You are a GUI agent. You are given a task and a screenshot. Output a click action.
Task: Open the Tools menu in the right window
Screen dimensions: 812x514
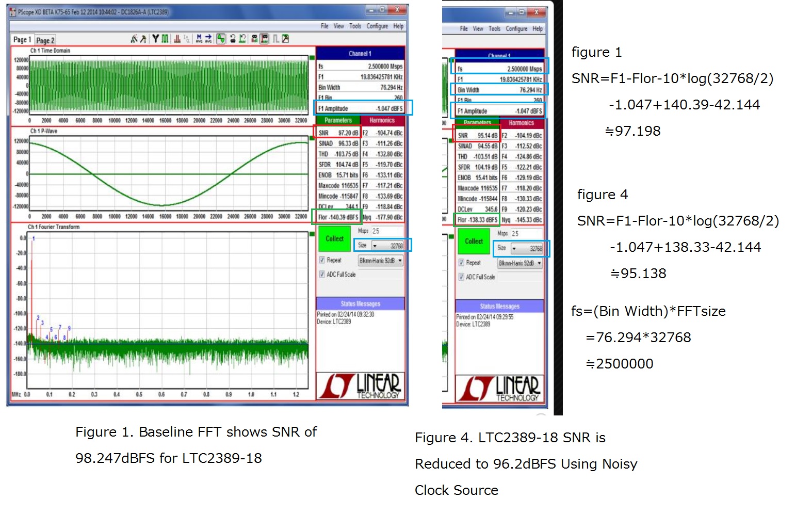(495, 28)
